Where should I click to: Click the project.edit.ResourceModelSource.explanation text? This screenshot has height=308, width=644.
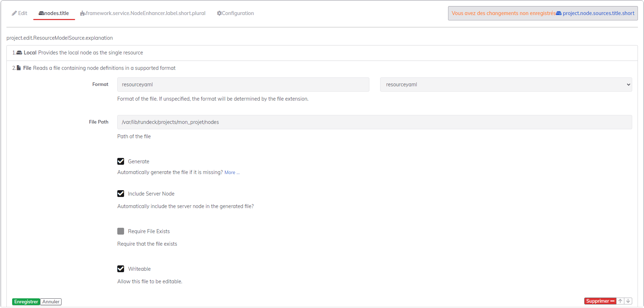[60, 38]
